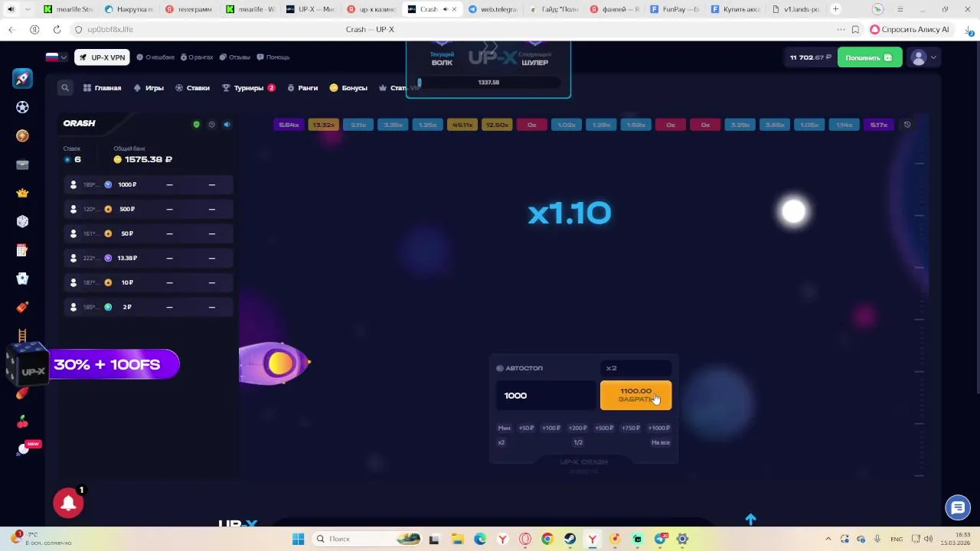Switch to the FunPay browser tab
Viewport: 980px width, 551px height.
coord(675,9)
